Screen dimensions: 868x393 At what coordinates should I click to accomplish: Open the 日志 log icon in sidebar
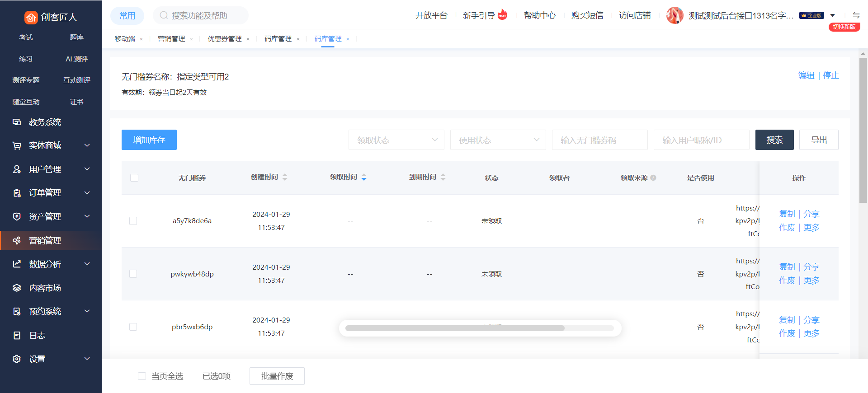pyautogui.click(x=17, y=335)
